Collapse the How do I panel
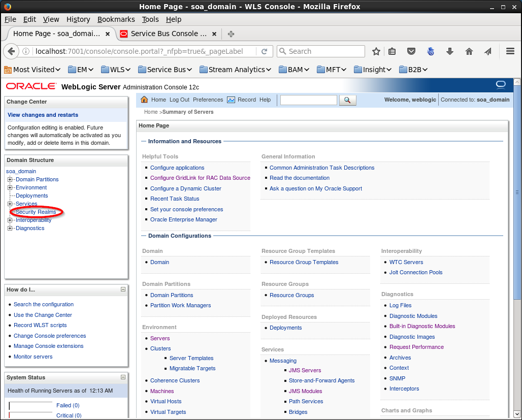 123,289
